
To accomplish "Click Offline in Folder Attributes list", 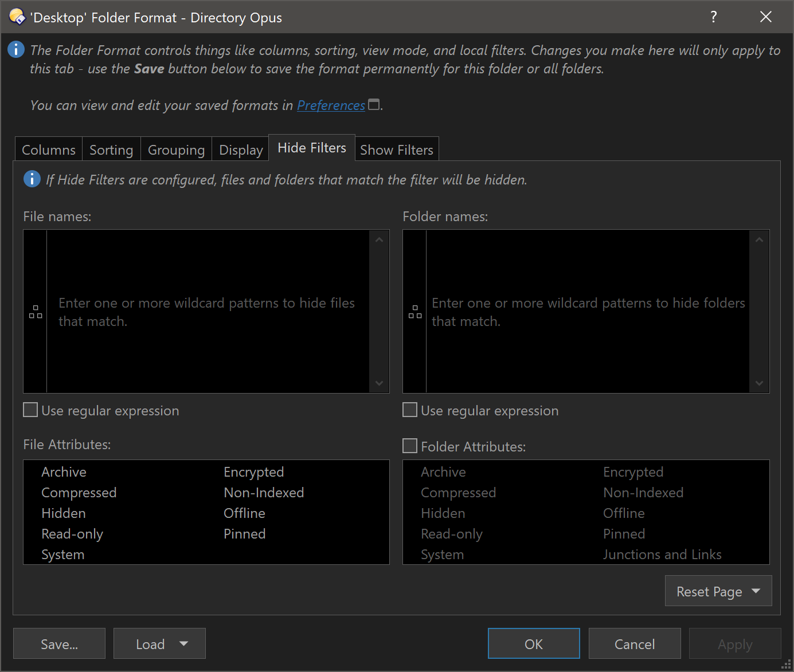I will click(624, 513).
